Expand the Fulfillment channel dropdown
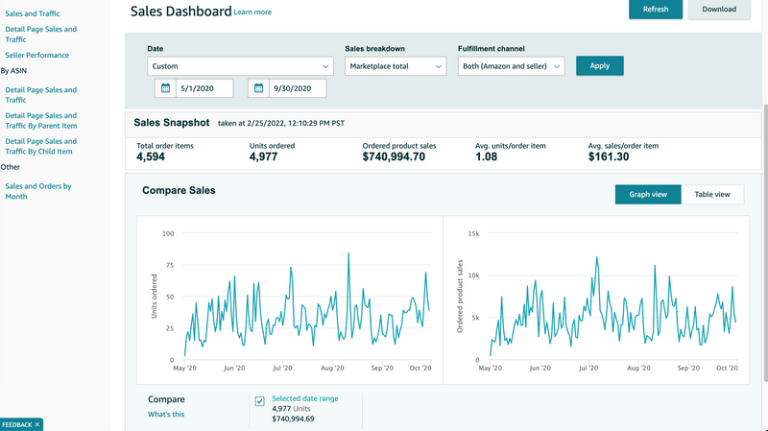The width and height of the screenshot is (768, 431). [510, 66]
